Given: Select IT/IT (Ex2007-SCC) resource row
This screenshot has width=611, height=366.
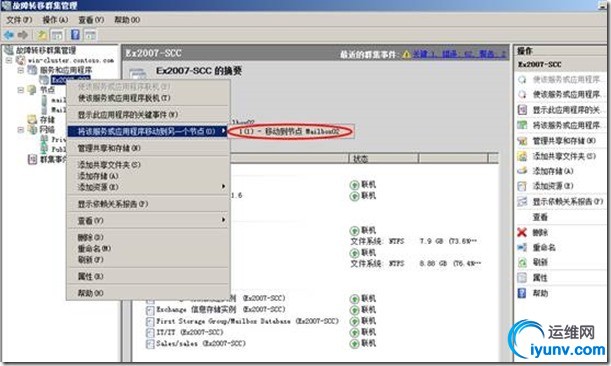Looking at the screenshot, I should 189,332.
